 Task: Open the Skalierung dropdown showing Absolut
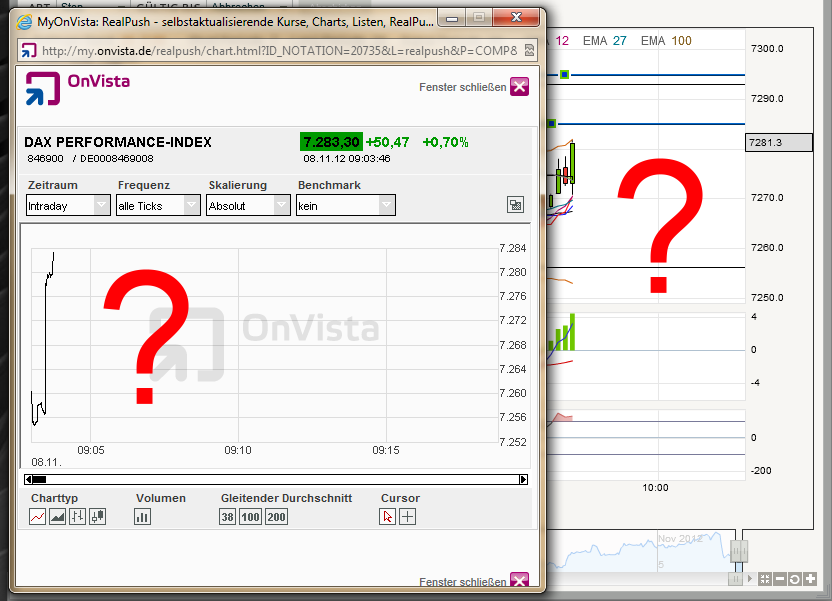(x=248, y=205)
